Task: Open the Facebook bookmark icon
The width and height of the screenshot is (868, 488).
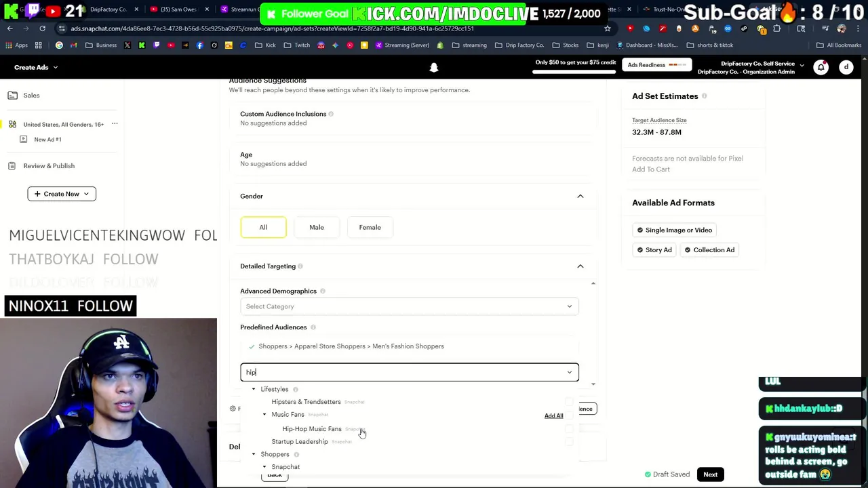Action: [x=200, y=45]
